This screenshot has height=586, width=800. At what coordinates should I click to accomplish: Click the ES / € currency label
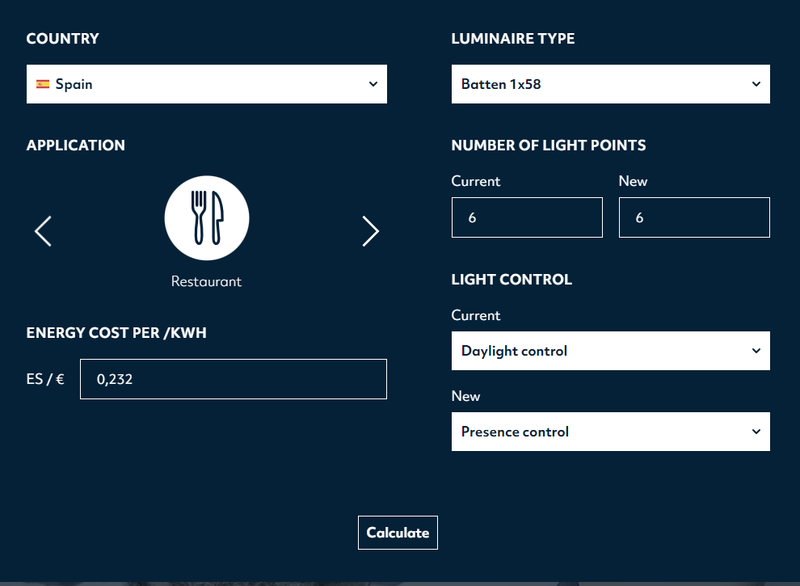(45, 379)
